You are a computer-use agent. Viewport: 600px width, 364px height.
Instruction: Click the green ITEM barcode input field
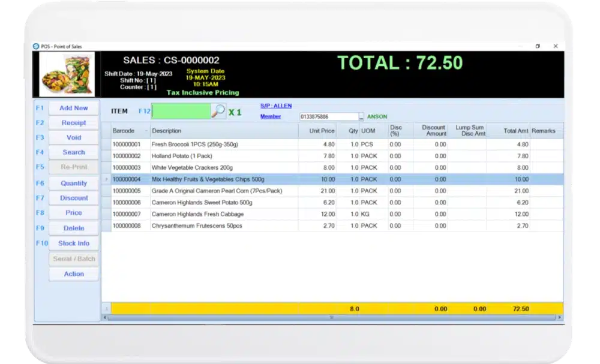pos(181,111)
